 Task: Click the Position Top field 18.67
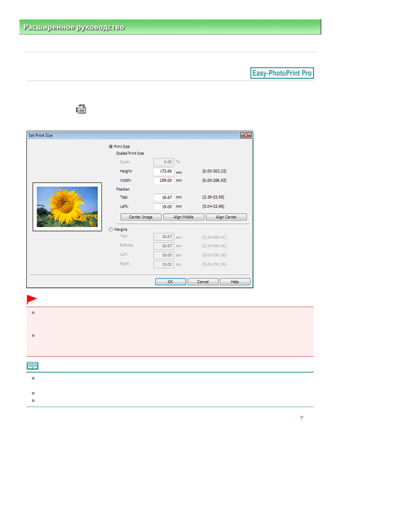coord(164,197)
